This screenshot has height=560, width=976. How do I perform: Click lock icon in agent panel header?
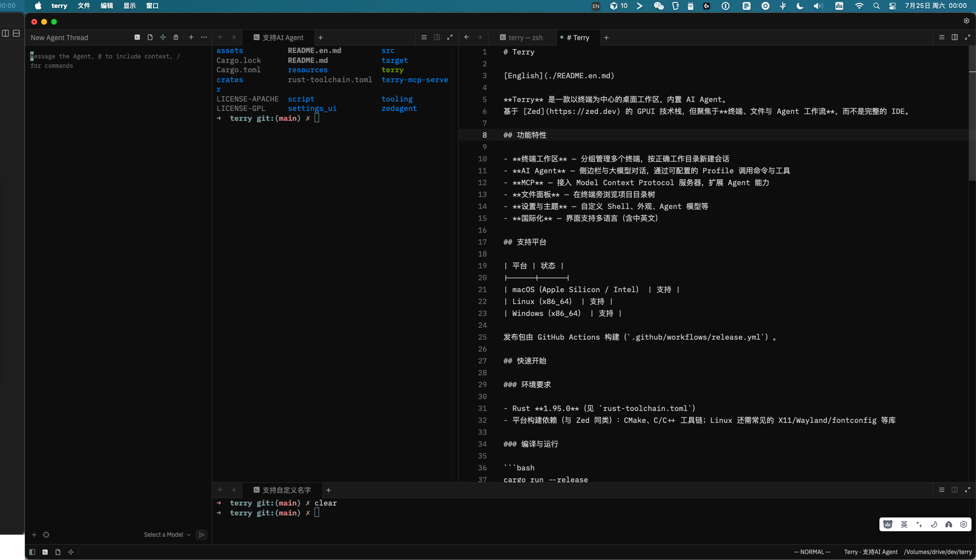[x=176, y=37]
